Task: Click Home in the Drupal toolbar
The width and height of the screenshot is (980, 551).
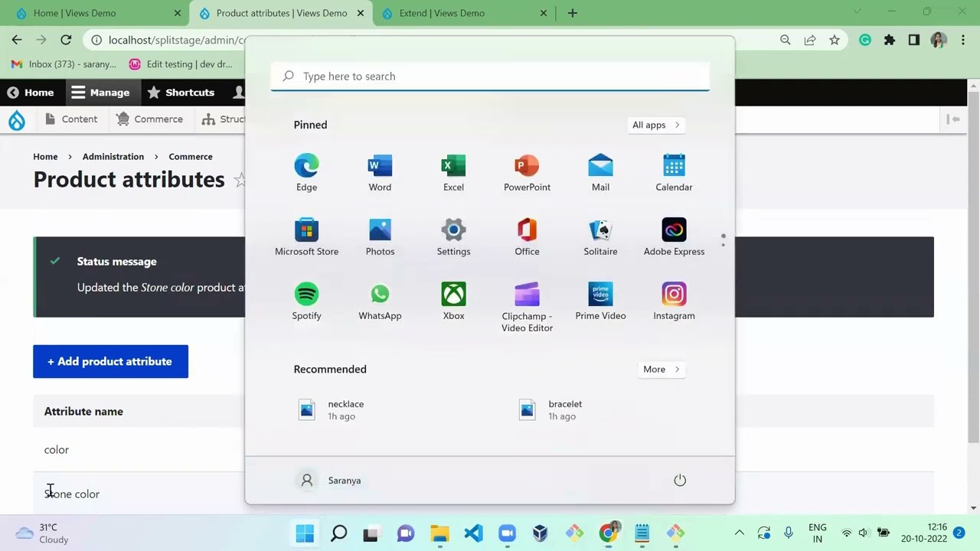Action: pos(31,92)
